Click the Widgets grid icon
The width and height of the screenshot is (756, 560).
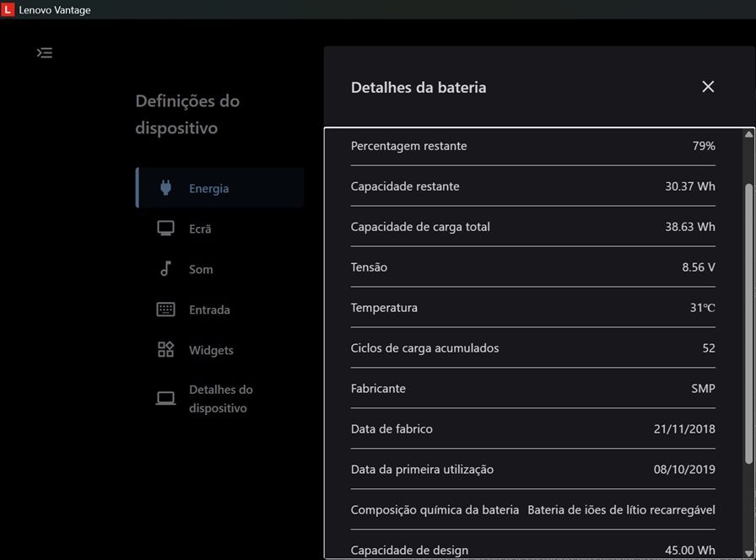click(165, 349)
